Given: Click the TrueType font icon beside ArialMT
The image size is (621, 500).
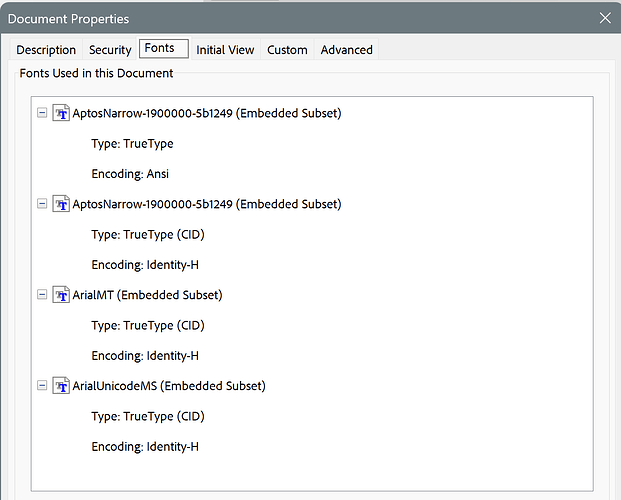Looking at the screenshot, I should click(60, 295).
